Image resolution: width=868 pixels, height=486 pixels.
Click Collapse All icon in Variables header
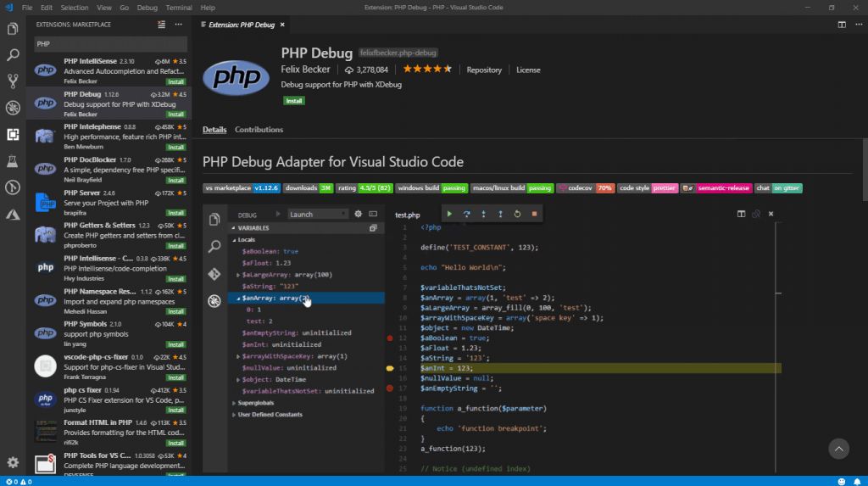tap(373, 228)
